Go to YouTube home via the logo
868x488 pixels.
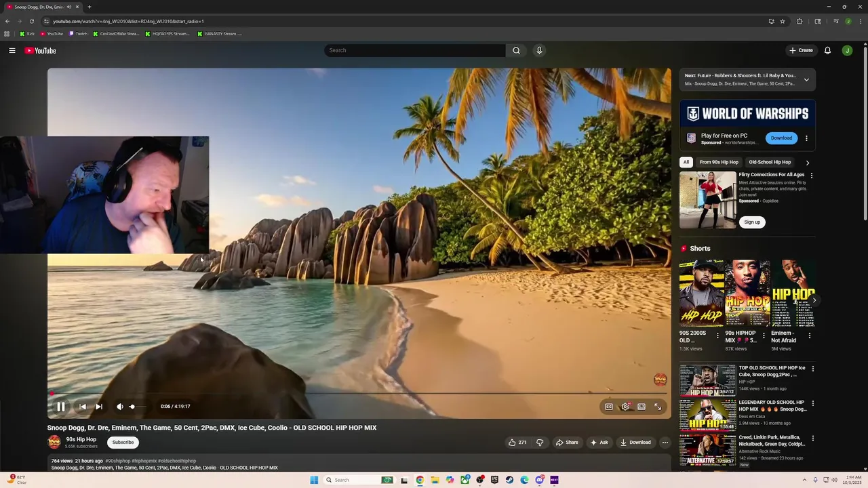pos(41,50)
